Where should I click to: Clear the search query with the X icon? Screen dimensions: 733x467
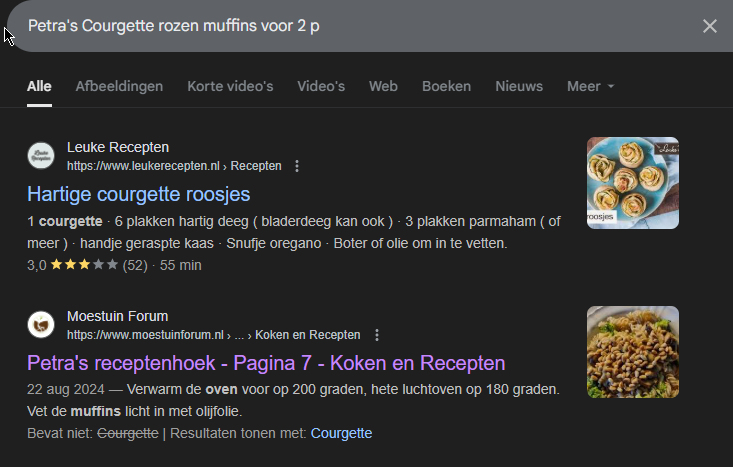click(709, 26)
